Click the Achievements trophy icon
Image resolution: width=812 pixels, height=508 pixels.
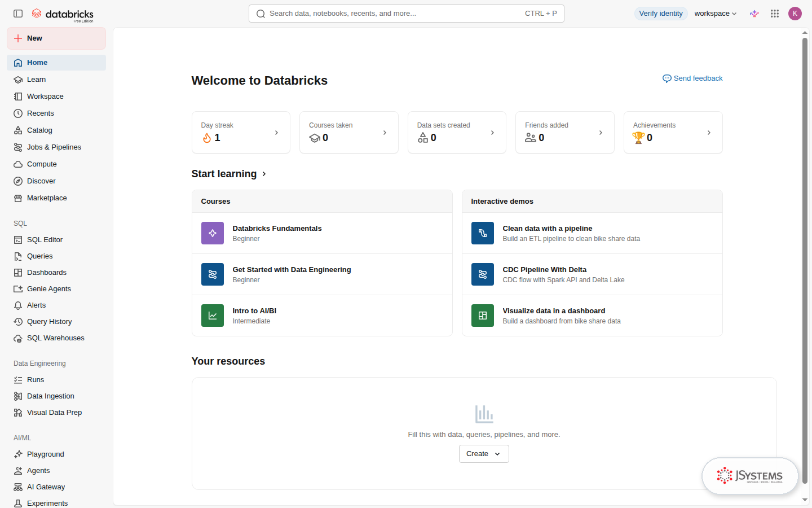click(x=638, y=138)
